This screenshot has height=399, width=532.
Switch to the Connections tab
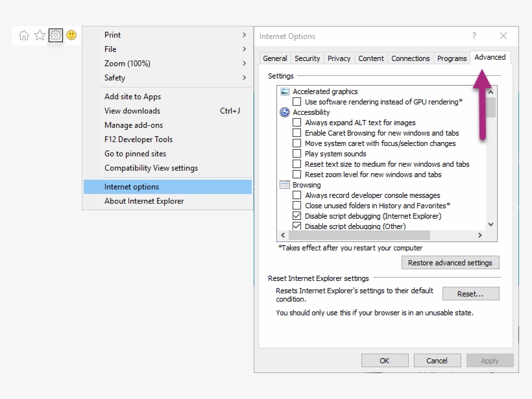coord(411,58)
